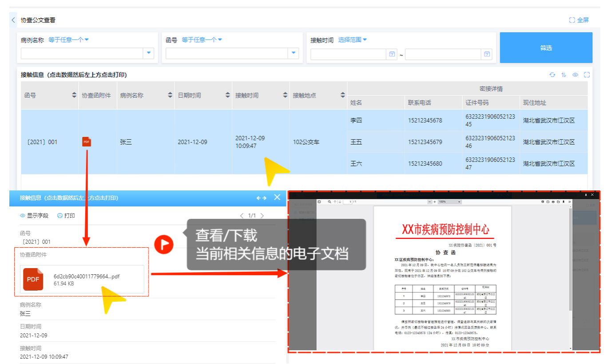This screenshot has width=607, height=364.
Task: Sort table by 函号 column header
Action: click(x=74, y=95)
